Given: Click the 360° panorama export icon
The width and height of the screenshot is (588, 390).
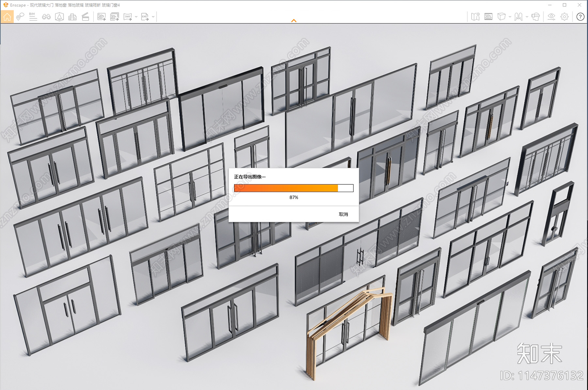Looking at the screenshot, I should (128, 17).
